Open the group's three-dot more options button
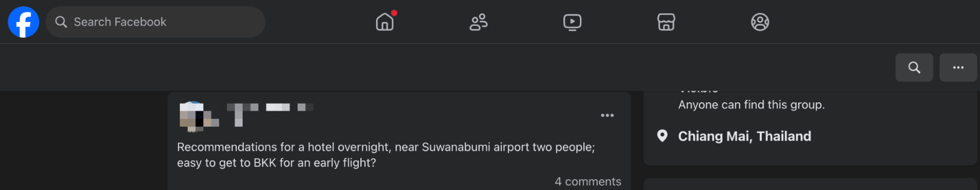This screenshot has height=190, width=980. coord(958,68)
